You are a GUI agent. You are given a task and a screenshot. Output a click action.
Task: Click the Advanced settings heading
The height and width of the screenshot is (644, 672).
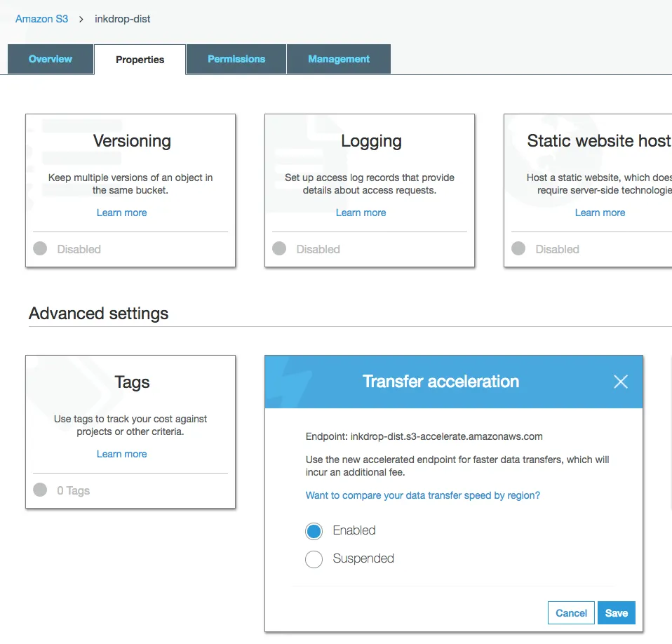tap(99, 314)
